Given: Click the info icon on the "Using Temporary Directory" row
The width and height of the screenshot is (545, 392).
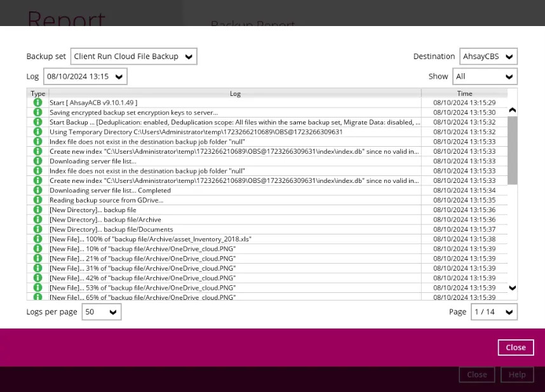Looking at the screenshot, I should coord(37,132).
